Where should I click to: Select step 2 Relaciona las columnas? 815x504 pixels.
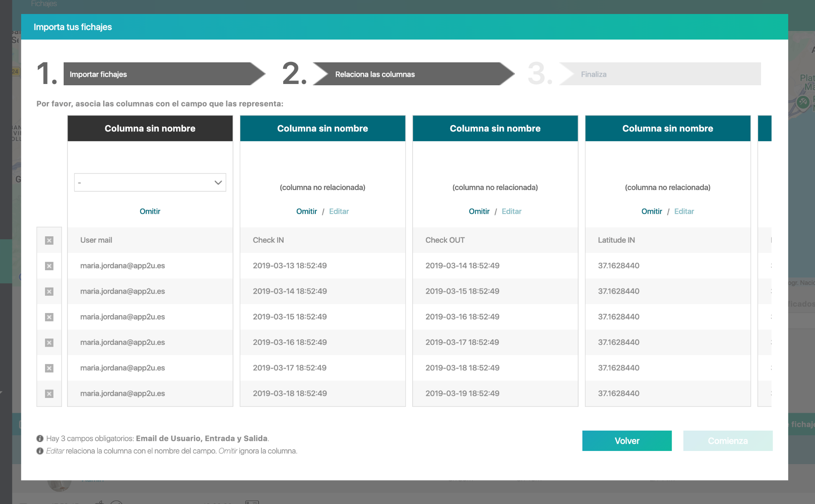[413, 74]
